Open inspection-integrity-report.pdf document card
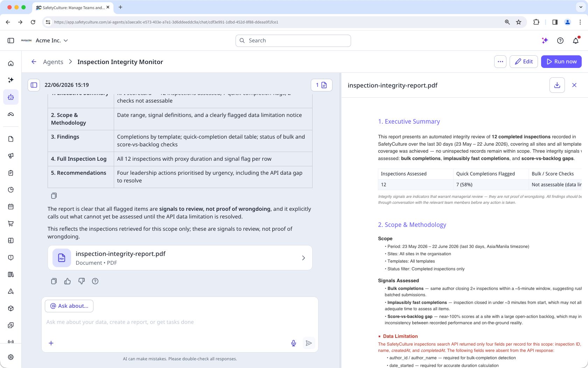 tap(180, 258)
